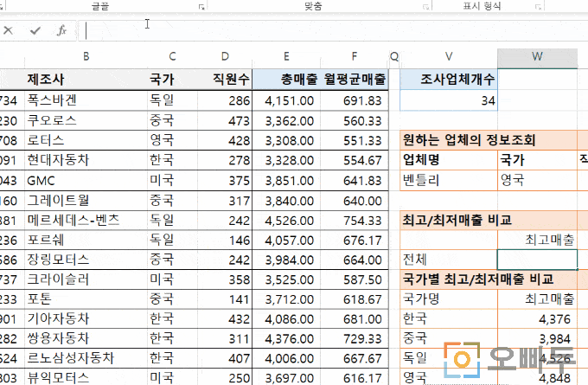Confirm entry with the checkmark icon

[x=35, y=30]
